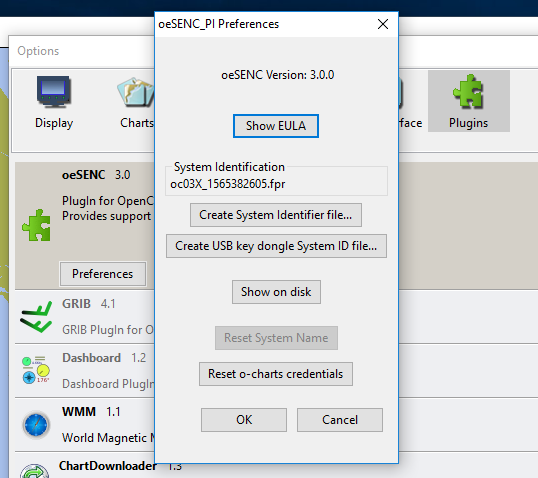Screen dimensions: 538x478
Task: Click Create System Identifier file button
Action: coord(276,215)
